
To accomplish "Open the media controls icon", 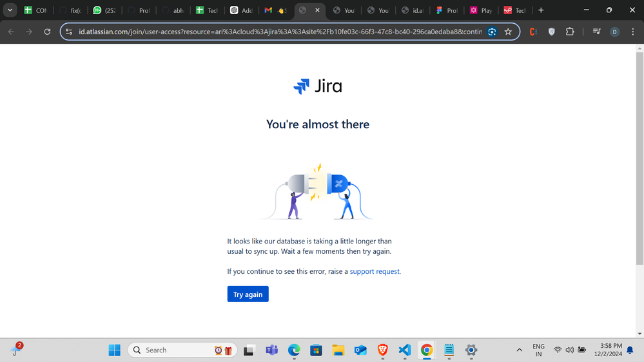I will (x=596, y=32).
